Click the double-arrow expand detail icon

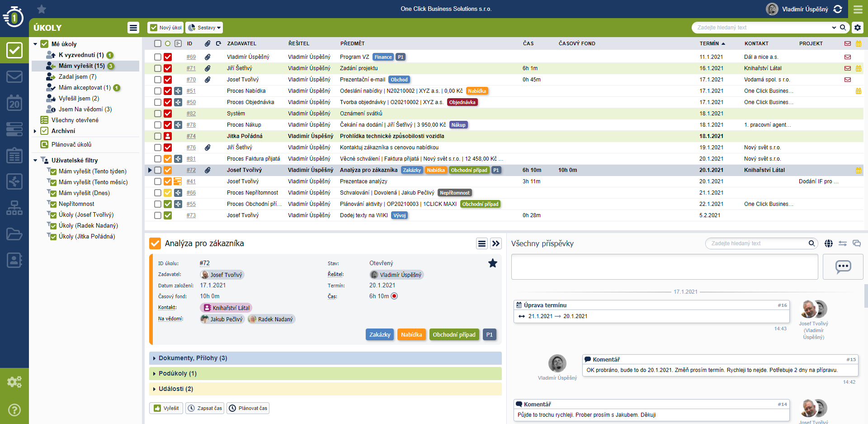click(496, 243)
